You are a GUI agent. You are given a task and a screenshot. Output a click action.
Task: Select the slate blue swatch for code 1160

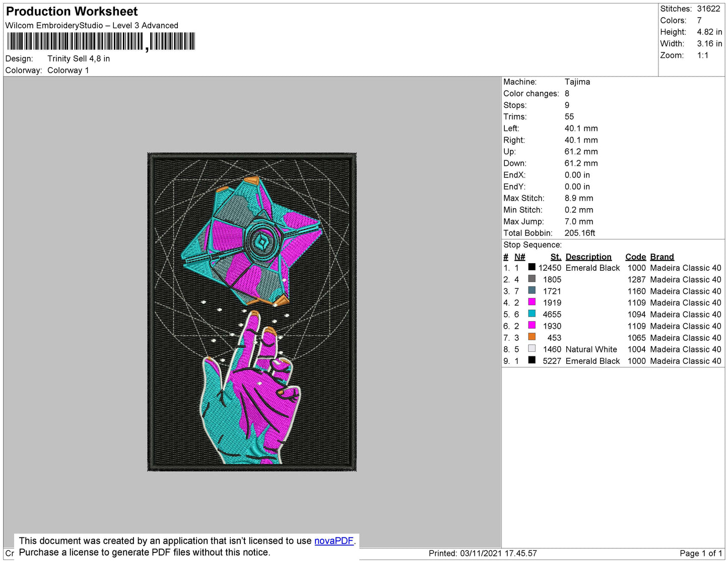click(x=532, y=290)
